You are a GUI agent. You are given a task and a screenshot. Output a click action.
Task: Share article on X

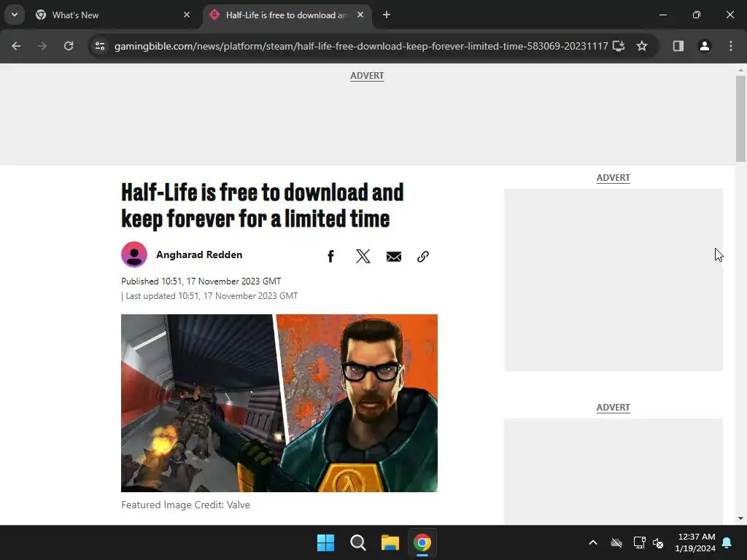click(363, 257)
